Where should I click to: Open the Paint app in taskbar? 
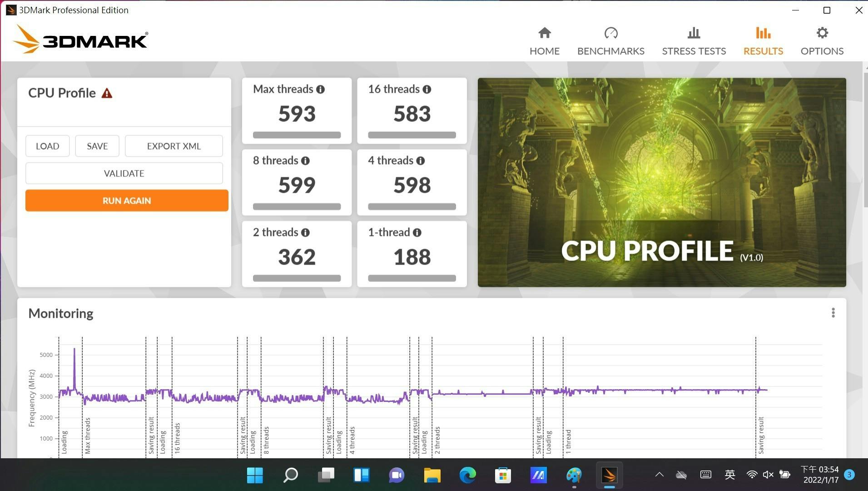pyautogui.click(x=574, y=475)
